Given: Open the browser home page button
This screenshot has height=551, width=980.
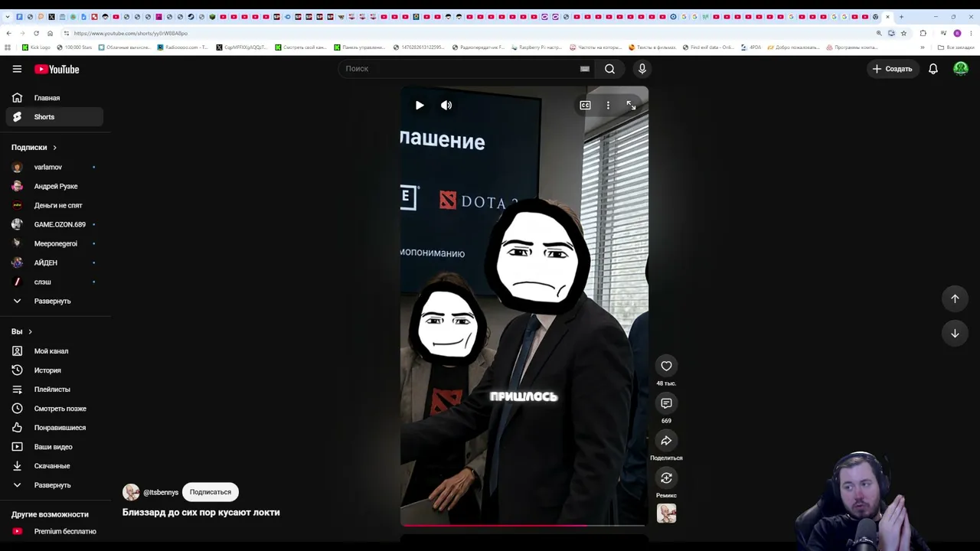Looking at the screenshot, I should pos(50,33).
